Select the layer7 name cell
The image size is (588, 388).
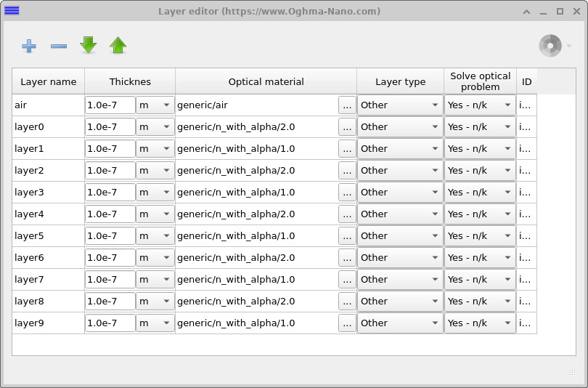click(48, 280)
